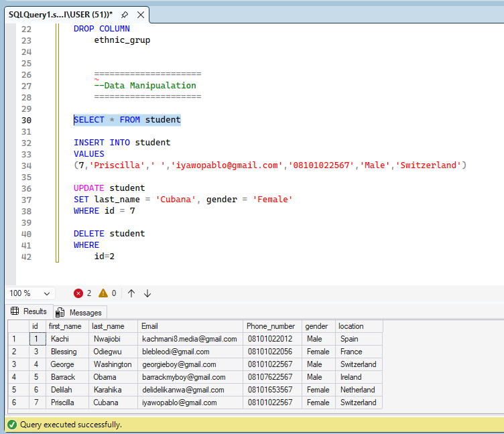Click the red error count icon
Viewport: 504px width, 434px height.
pos(78,293)
